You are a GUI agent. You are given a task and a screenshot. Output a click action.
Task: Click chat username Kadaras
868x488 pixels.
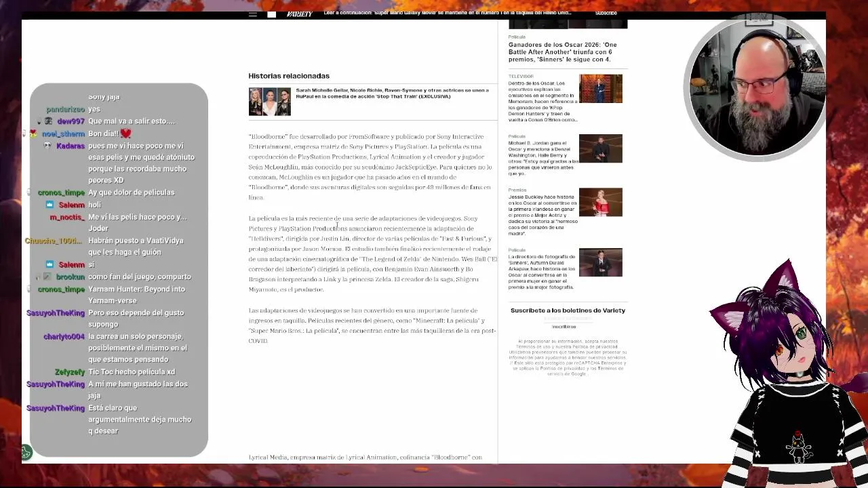[x=71, y=146]
